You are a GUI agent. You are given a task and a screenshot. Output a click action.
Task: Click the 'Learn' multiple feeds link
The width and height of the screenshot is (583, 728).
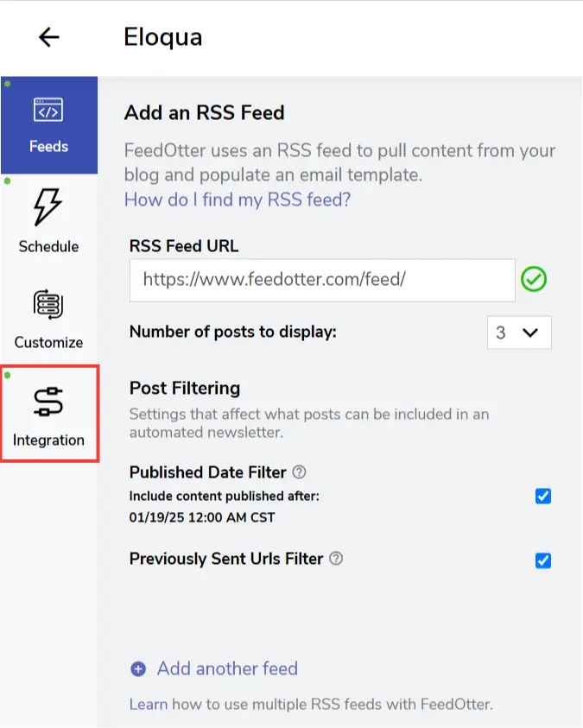pyautogui.click(x=148, y=704)
